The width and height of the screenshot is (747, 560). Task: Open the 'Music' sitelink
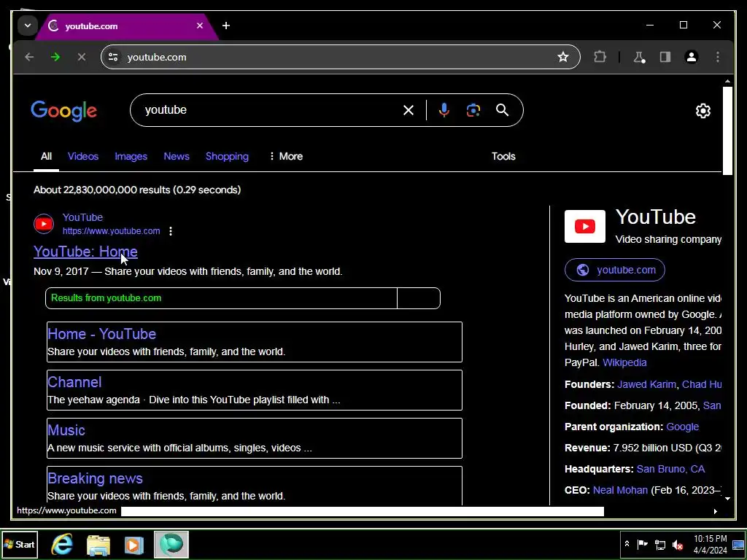click(66, 430)
